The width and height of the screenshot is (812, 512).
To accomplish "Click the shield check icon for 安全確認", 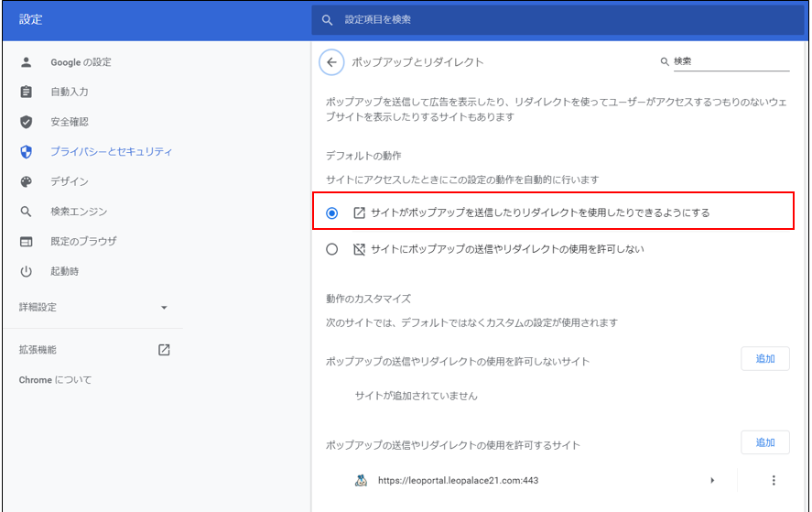I will pos(27,122).
